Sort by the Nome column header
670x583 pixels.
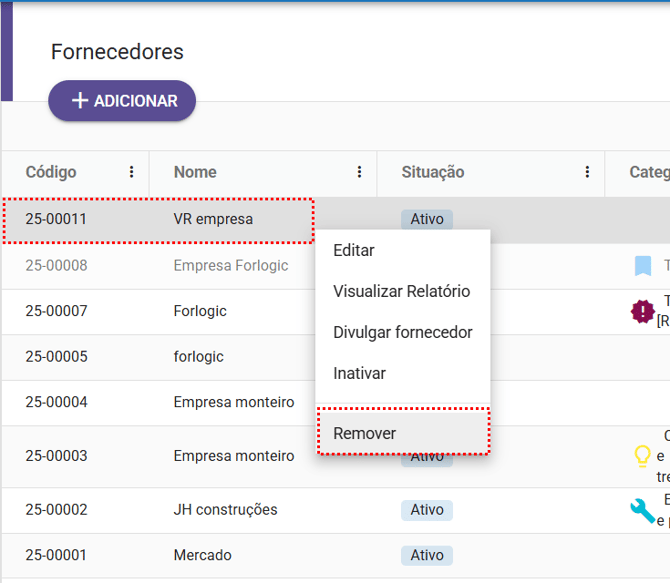195,172
